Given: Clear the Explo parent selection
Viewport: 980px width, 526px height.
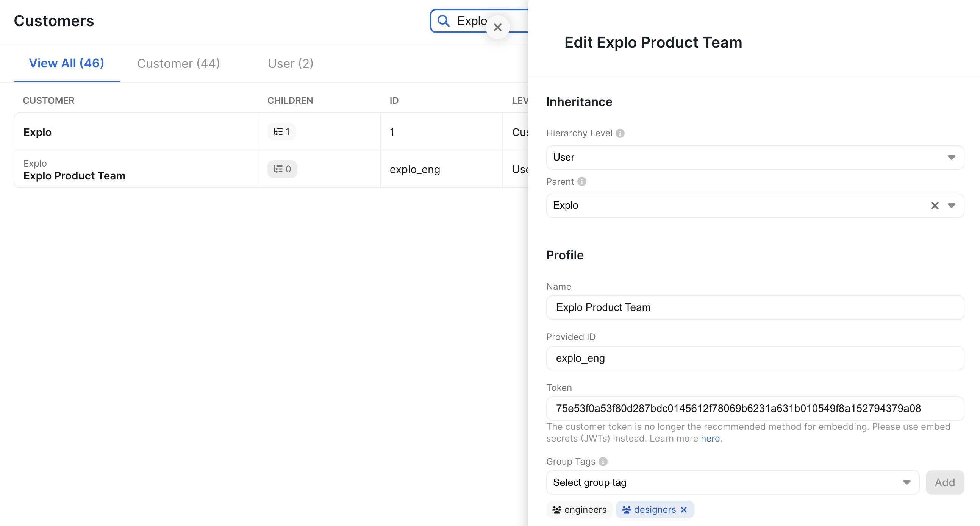Looking at the screenshot, I should (x=934, y=205).
